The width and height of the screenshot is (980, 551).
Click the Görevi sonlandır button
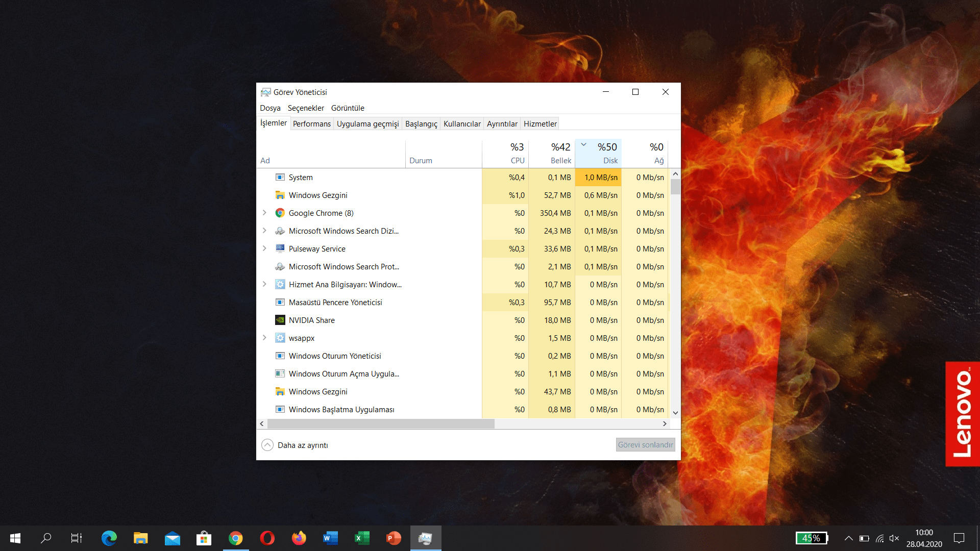[x=645, y=444]
